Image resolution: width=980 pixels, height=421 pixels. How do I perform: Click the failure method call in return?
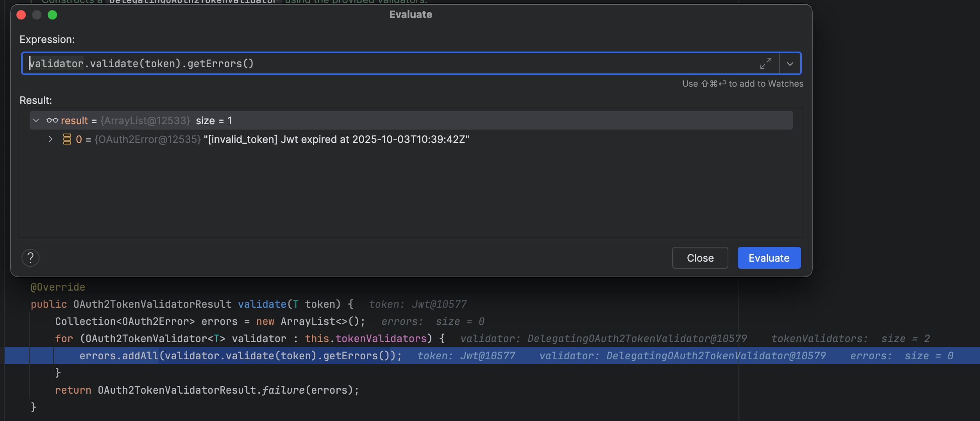pyautogui.click(x=283, y=390)
